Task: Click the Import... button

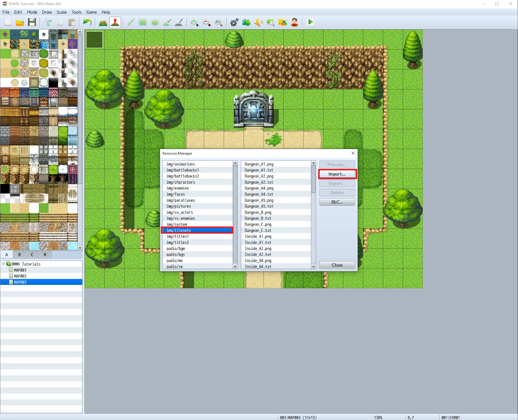Action: pos(337,174)
